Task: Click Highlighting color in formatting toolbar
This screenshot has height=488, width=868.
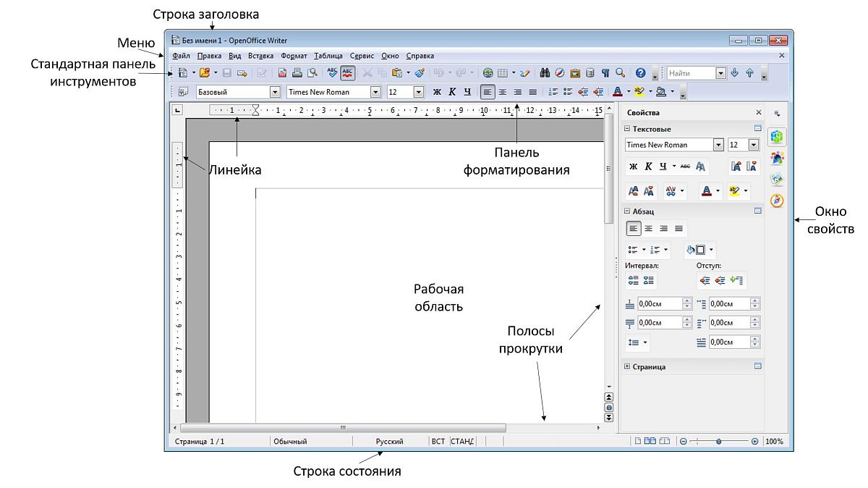Action: [639, 92]
